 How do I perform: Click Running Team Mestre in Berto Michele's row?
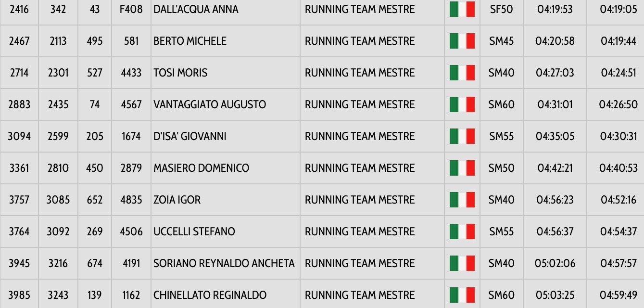coord(360,41)
